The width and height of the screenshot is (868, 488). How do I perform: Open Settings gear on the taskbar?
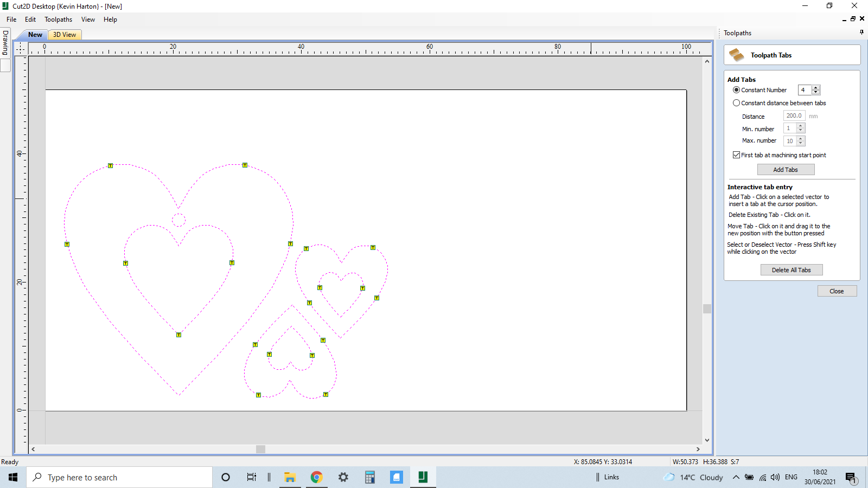[x=343, y=477]
